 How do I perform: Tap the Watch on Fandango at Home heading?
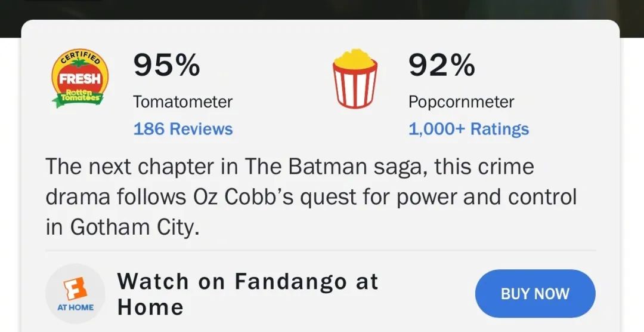[x=247, y=294]
